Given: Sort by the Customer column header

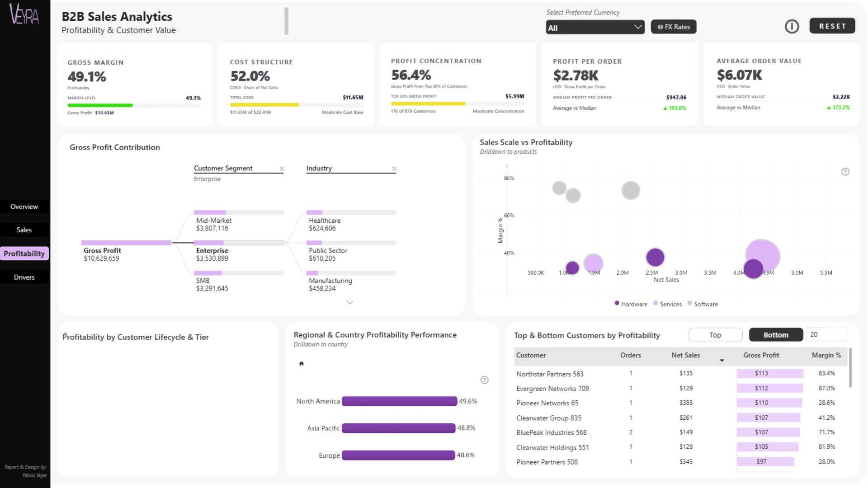Looking at the screenshot, I should click(531, 355).
